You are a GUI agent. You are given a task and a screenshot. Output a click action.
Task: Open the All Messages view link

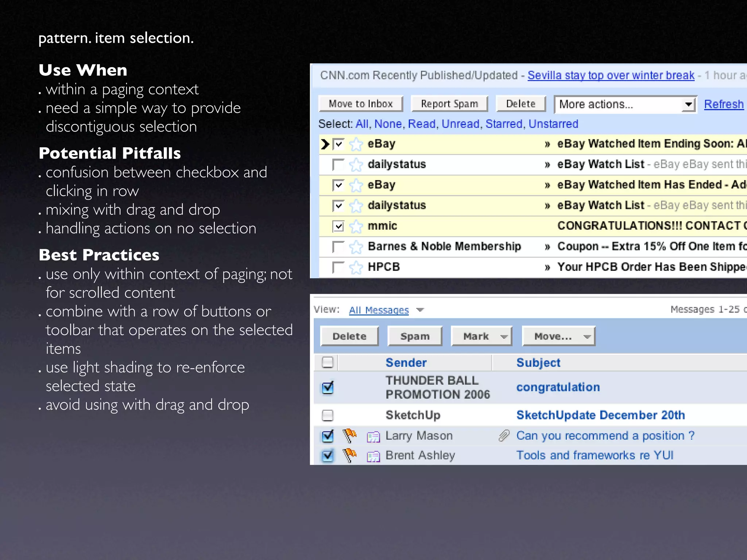click(x=379, y=310)
